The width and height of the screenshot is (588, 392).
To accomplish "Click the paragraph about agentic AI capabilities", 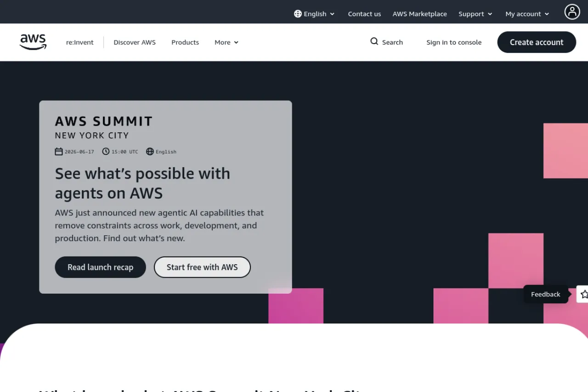I will pyautogui.click(x=159, y=226).
